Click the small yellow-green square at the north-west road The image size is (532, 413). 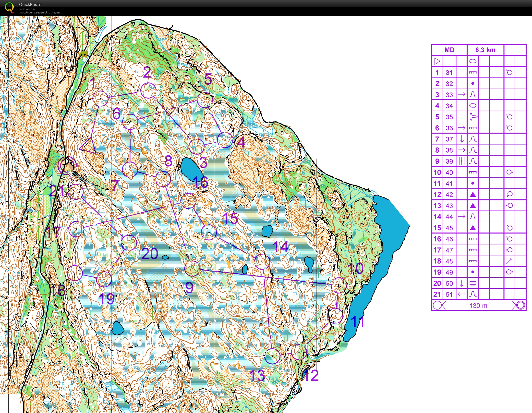(x=84, y=54)
